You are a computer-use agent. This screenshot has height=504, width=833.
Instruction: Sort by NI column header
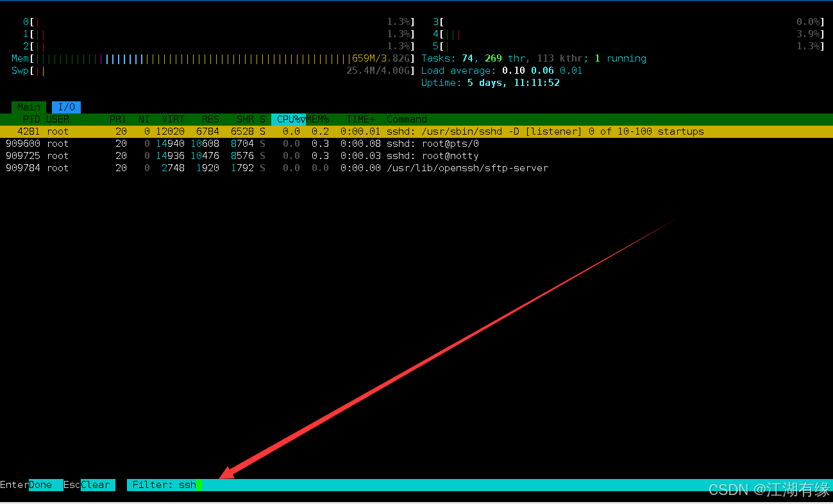(144, 119)
